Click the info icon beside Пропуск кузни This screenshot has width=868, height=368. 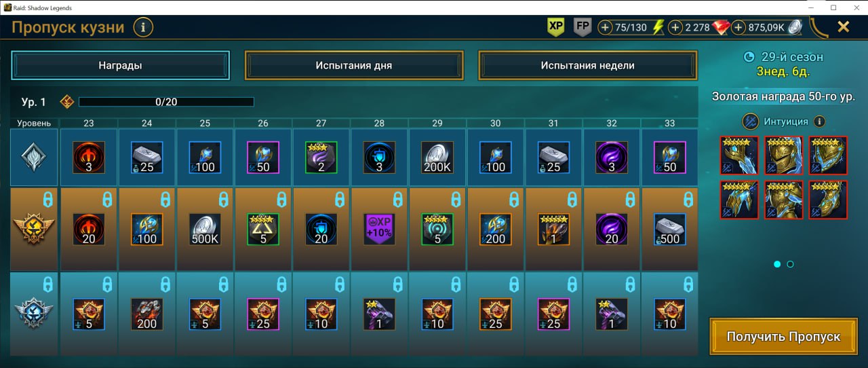coord(143,27)
